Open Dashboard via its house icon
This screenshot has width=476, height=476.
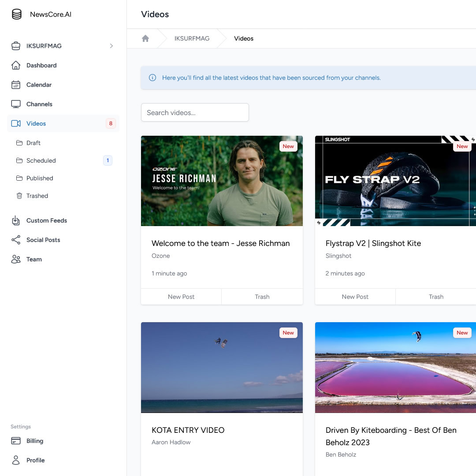tap(16, 65)
